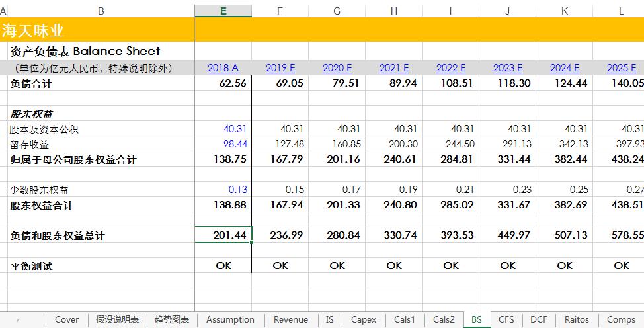The width and height of the screenshot is (644, 328).
Task: Switch to the 假设说明表 sheet tab
Action: click(118, 320)
